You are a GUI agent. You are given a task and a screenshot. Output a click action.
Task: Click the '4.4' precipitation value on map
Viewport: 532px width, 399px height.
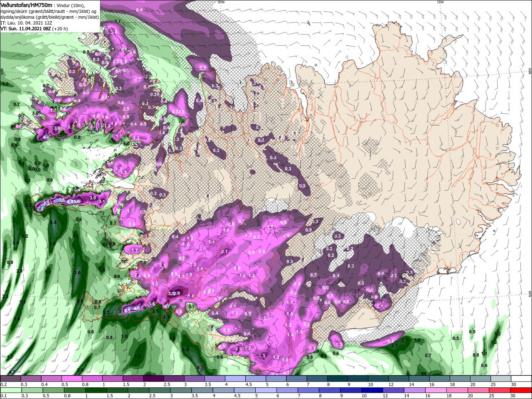45,137
